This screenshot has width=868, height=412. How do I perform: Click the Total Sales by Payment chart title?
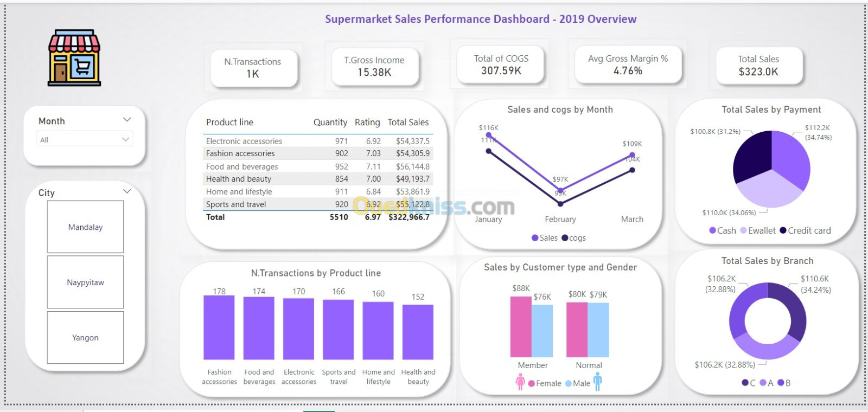coord(771,110)
